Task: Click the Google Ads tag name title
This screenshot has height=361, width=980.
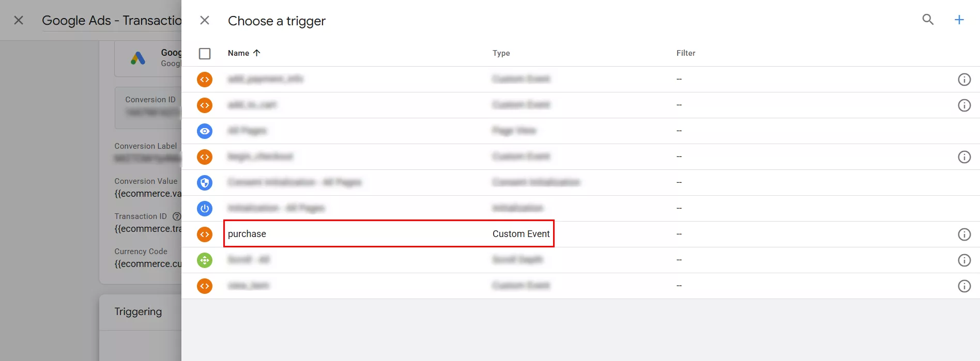Action: (112, 21)
